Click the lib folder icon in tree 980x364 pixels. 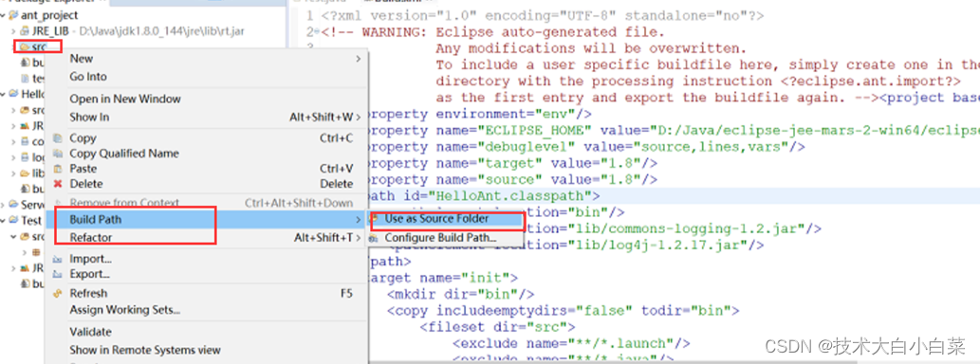point(25,173)
